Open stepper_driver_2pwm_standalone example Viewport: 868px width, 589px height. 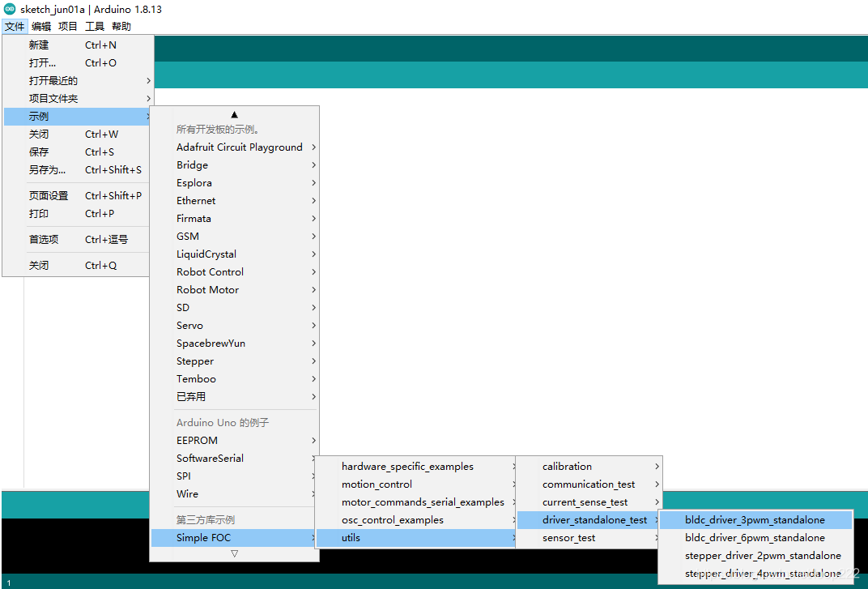tap(756, 555)
